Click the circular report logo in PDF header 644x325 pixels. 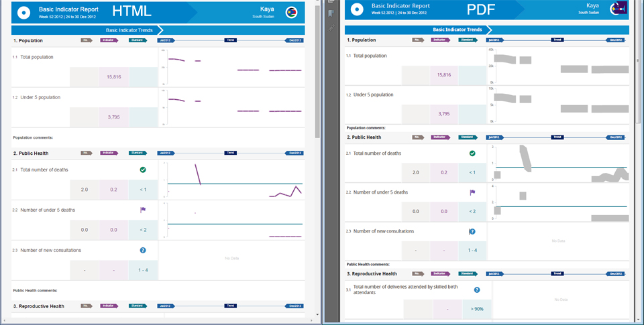tap(358, 9)
